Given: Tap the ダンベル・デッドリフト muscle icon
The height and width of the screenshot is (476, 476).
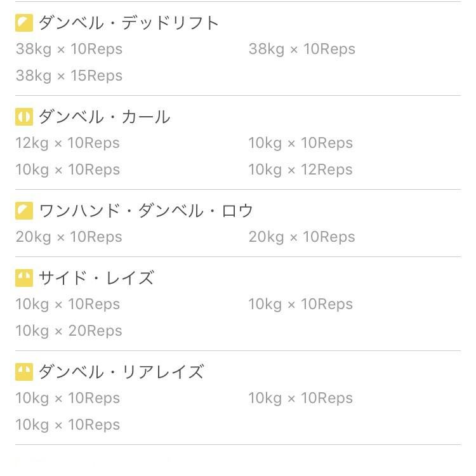Looking at the screenshot, I should pos(24,23).
